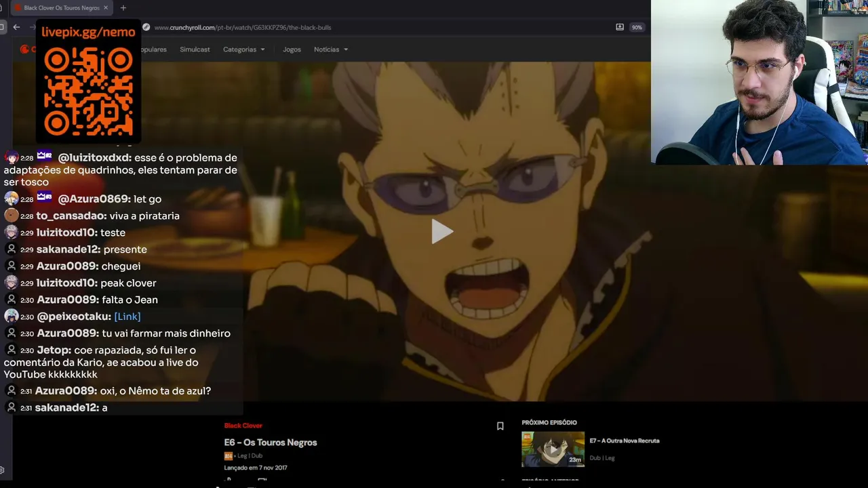Click avatar beside @Azura0869 message
Screen dimensions: 868x488
click(11, 199)
